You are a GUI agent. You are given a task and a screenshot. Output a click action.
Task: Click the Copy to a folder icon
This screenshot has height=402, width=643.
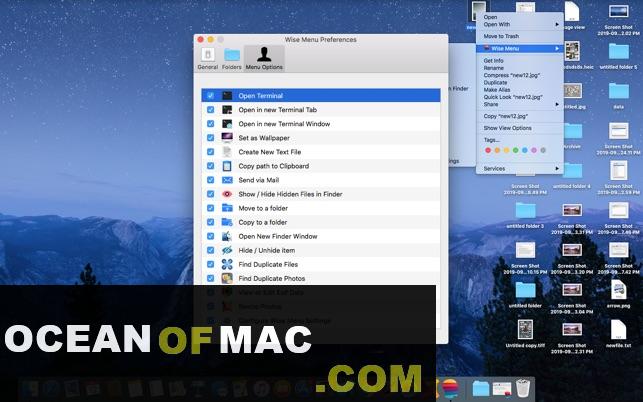coord(227,222)
